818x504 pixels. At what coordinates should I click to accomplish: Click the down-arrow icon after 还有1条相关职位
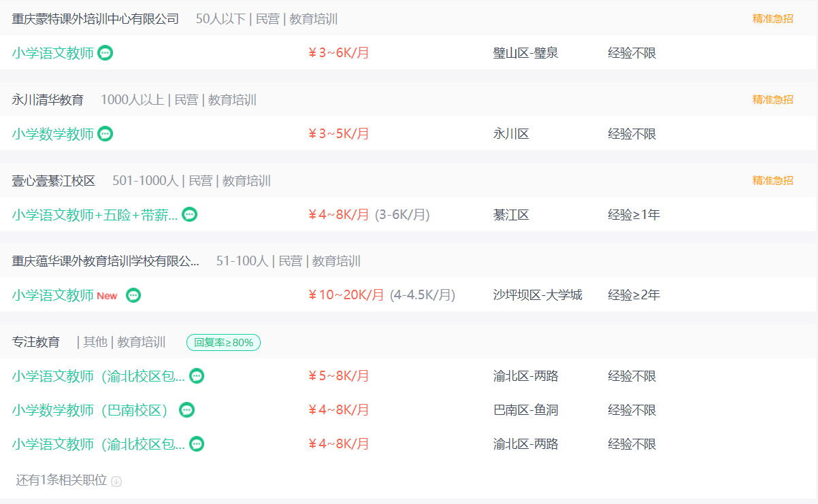click(x=116, y=482)
